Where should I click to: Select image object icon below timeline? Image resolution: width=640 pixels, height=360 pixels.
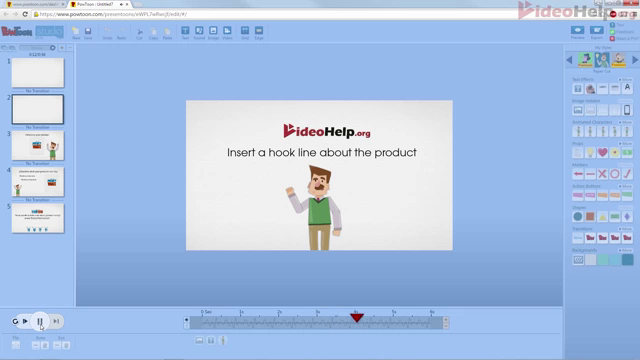199,340
